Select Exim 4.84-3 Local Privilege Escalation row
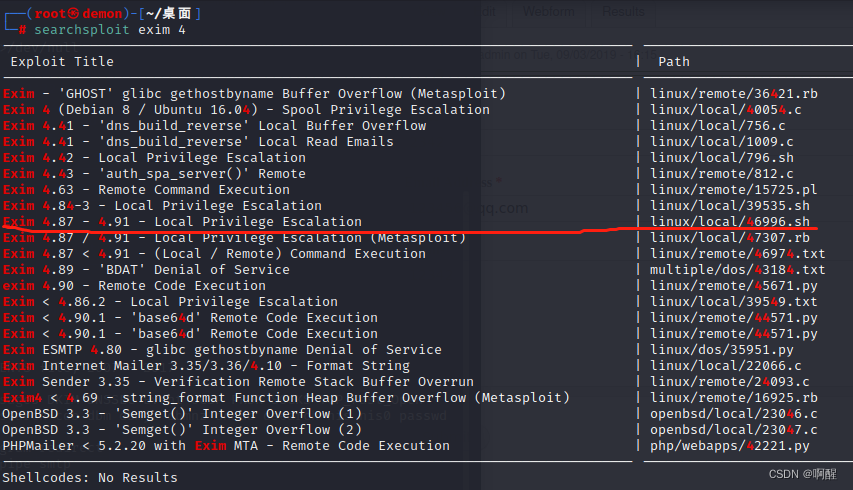Screen dimensions: 853x490 [162, 206]
